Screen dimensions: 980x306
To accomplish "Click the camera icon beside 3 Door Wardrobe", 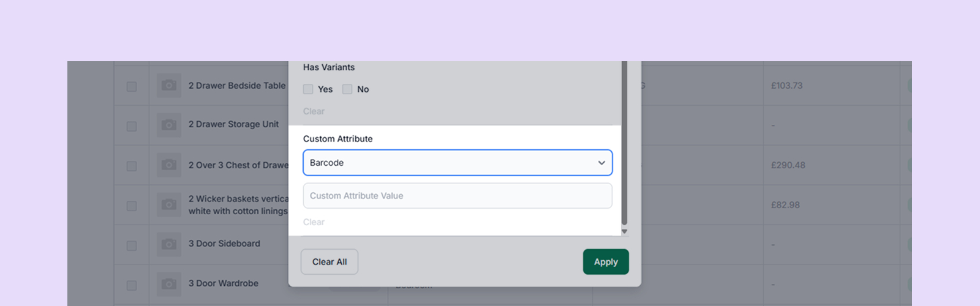I will click(x=169, y=284).
